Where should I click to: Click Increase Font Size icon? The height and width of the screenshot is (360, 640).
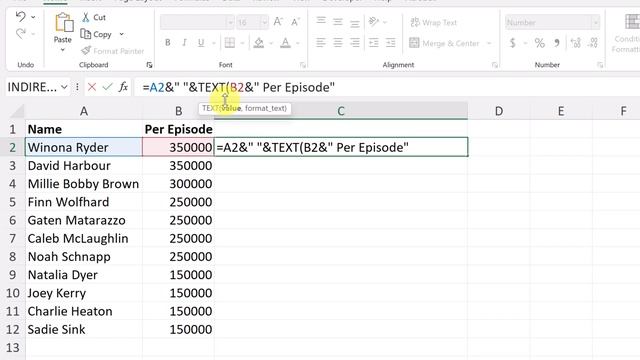[x=278, y=22]
